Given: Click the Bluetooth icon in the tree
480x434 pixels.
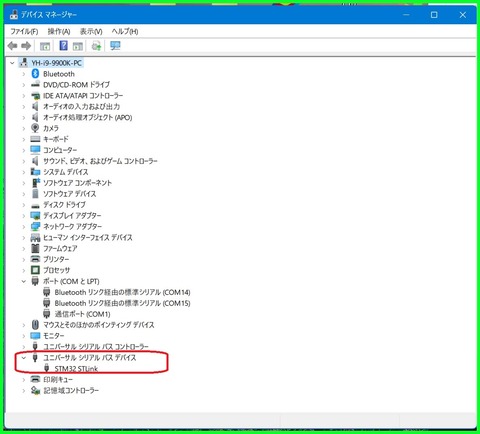Looking at the screenshot, I should click(35, 74).
